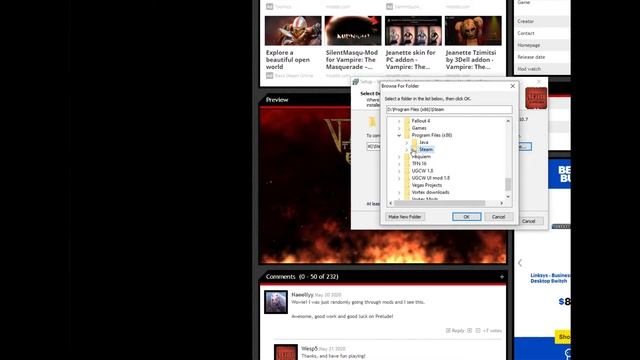Expand the UGCW 1.8 folder arrow

tap(399, 171)
